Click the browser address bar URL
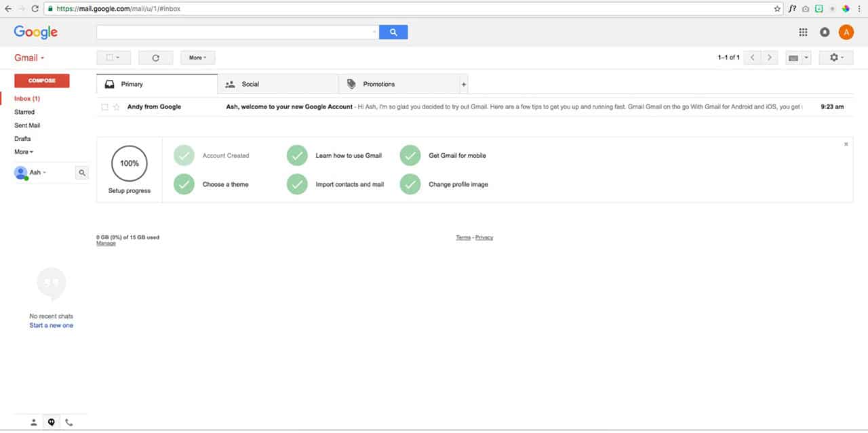This screenshot has height=433, width=868. (119, 9)
